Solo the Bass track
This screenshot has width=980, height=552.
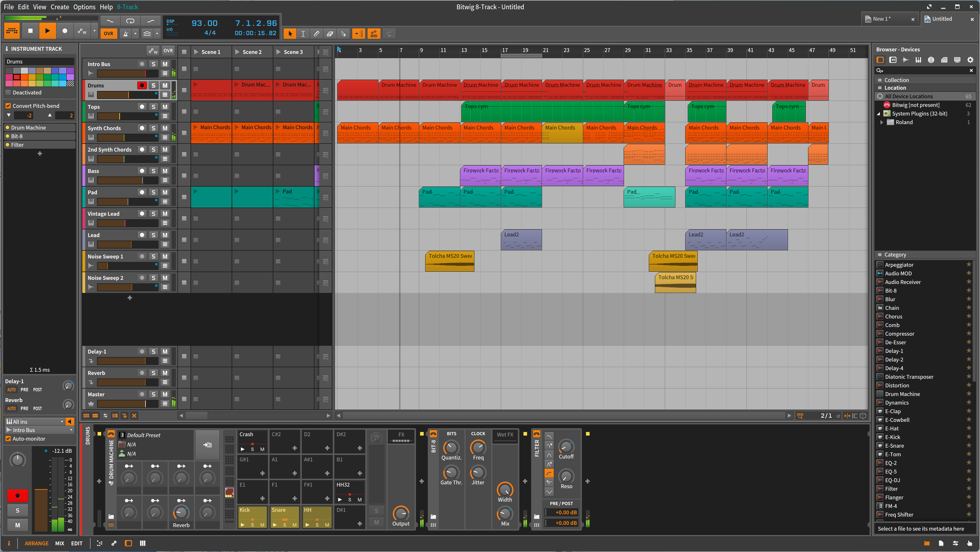(153, 171)
